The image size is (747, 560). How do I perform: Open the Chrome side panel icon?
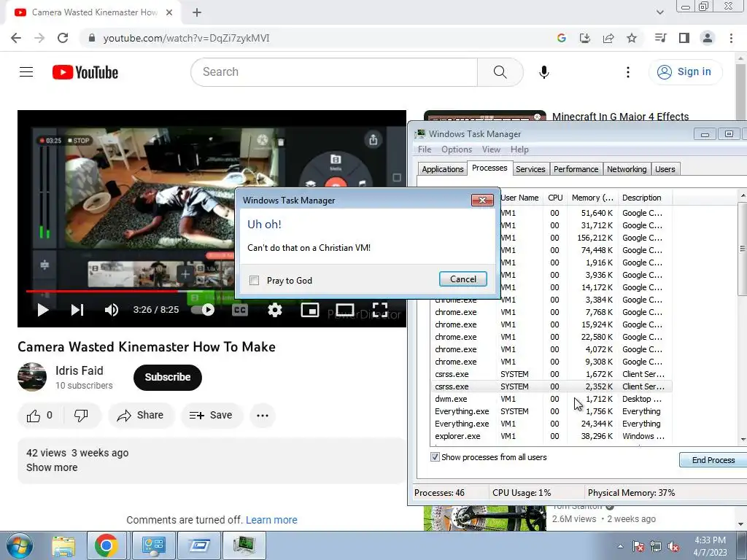point(684,38)
